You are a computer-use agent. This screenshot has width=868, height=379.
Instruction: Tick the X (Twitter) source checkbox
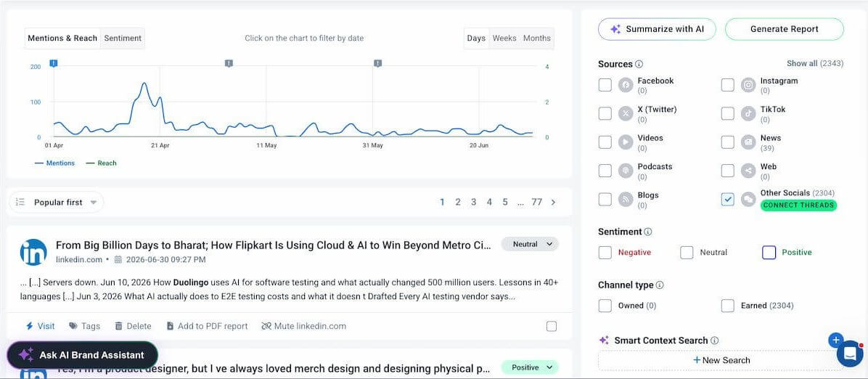pos(605,113)
